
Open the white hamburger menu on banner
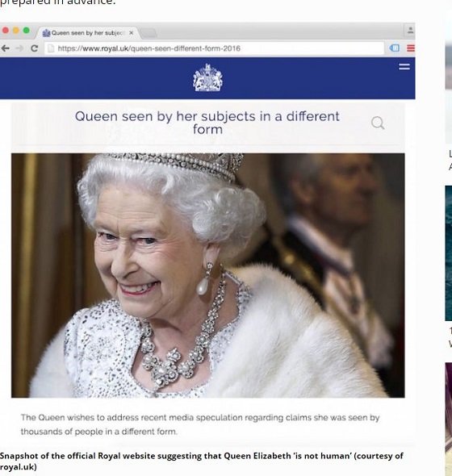click(404, 66)
